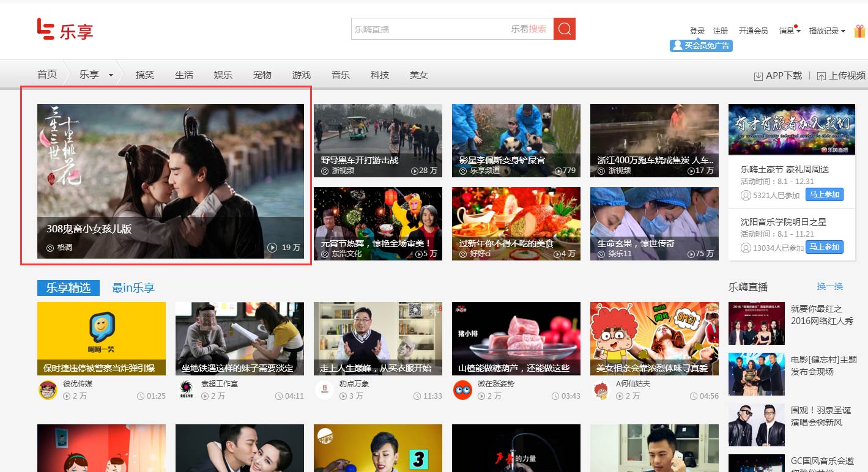Open the 音乐 category
Screen dimensions: 868x472
(341, 75)
